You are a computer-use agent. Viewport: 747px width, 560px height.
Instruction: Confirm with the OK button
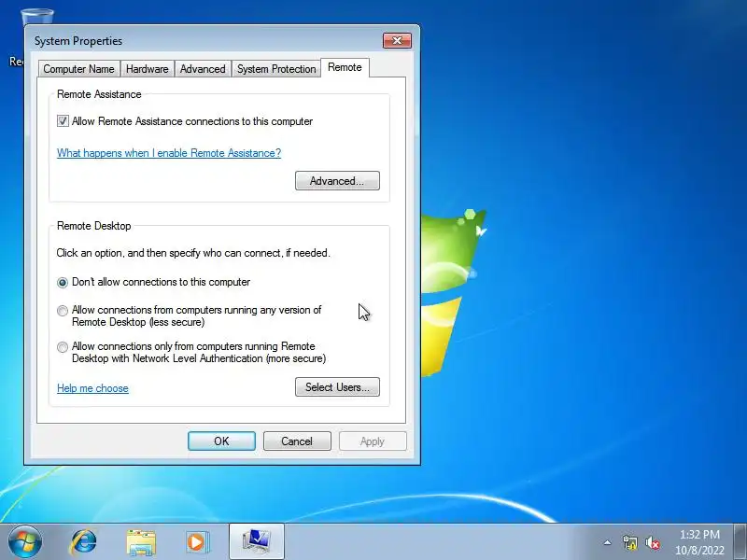pos(221,441)
